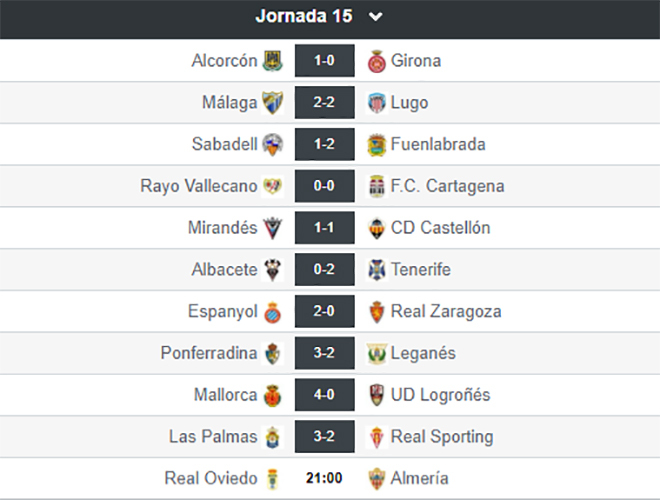The width and height of the screenshot is (660, 500).
Task: Click the Almería club badge
Action: pos(376,478)
